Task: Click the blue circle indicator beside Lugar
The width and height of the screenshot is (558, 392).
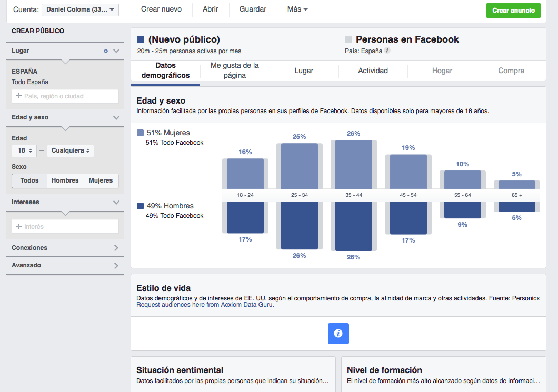Action: pos(106,51)
